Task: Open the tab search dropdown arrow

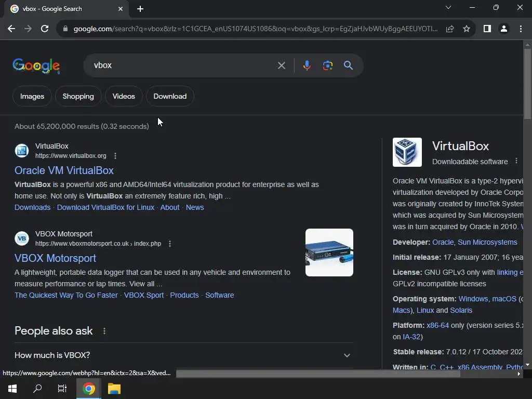Action: [x=448, y=7]
